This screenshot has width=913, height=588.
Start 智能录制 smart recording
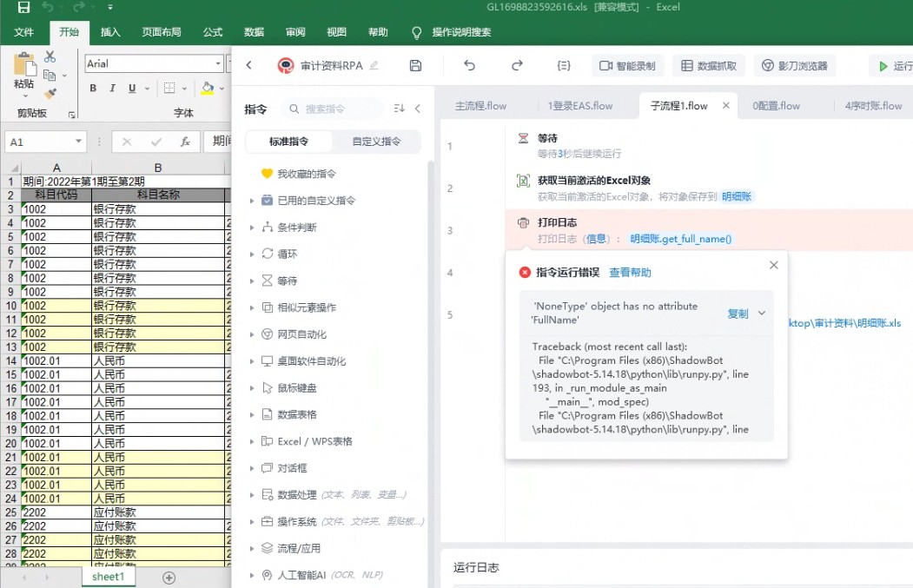tap(628, 66)
